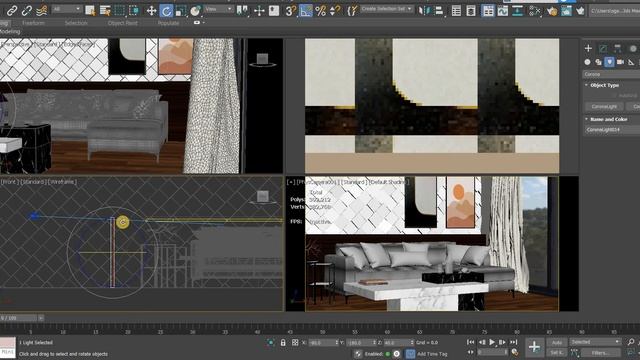Open the Schematic View
The image size is (640, 360).
pyautogui.click(x=518, y=10)
